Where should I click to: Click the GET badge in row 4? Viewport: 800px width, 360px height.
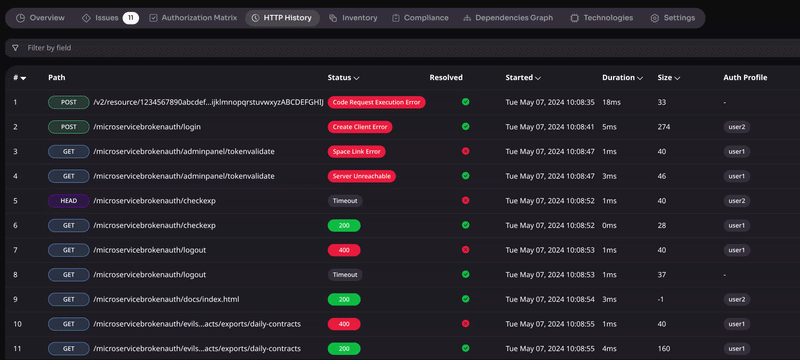pos(69,176)
